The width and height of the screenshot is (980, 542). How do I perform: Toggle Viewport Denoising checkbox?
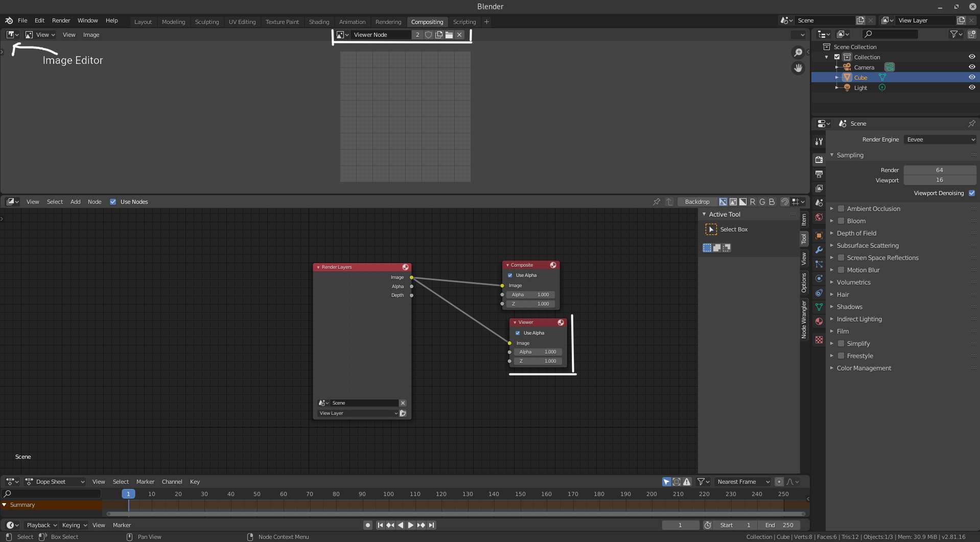tap(972, 193)
